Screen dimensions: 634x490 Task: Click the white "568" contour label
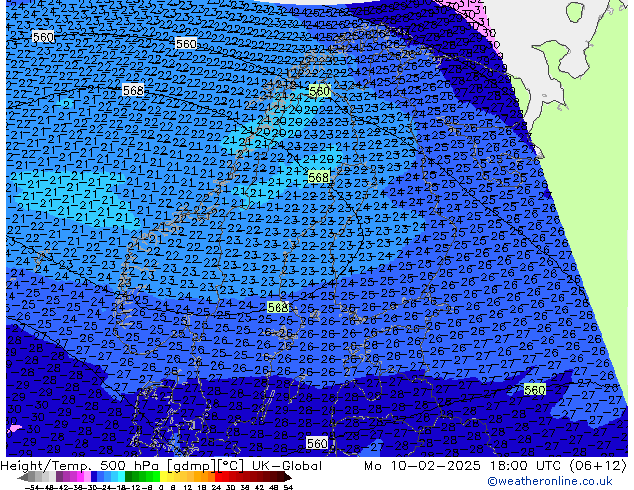click(x=133, y=90)
